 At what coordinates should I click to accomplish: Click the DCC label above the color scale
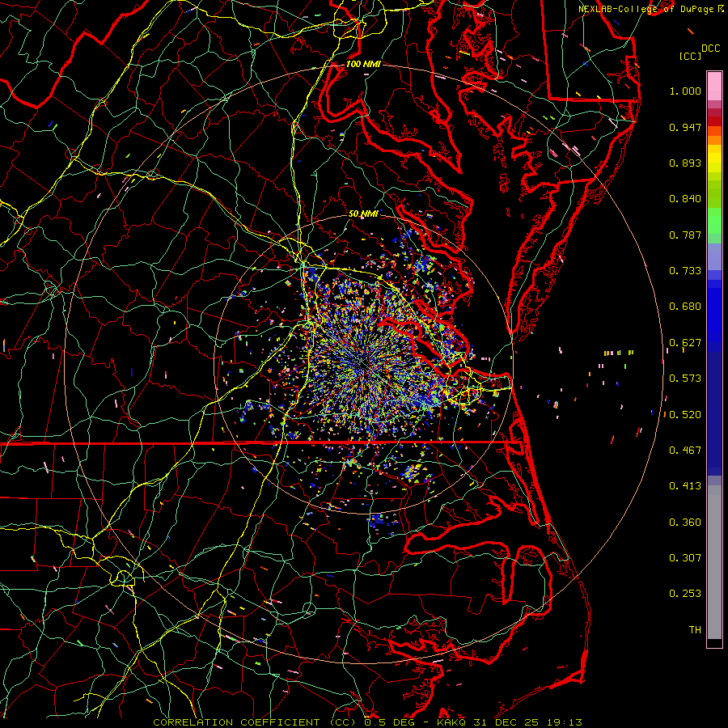710,49
